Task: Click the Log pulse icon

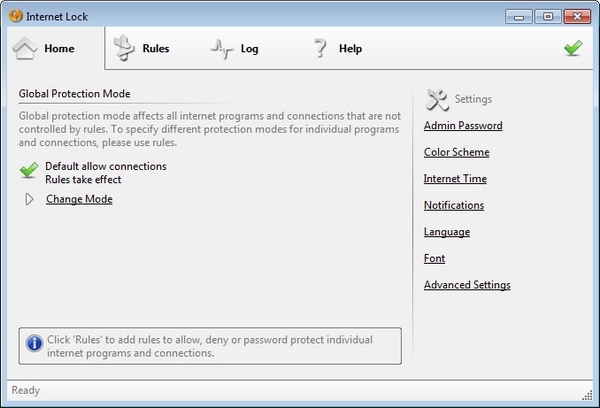Action: [x=220, y=48]
